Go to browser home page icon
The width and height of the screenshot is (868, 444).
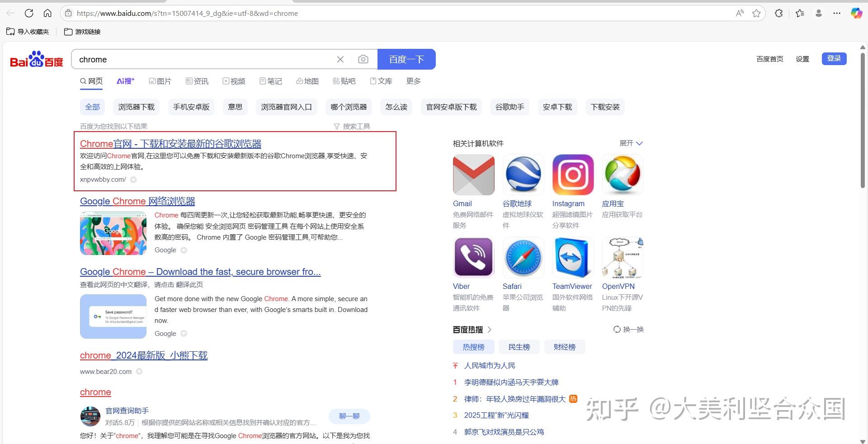[47, 13]
